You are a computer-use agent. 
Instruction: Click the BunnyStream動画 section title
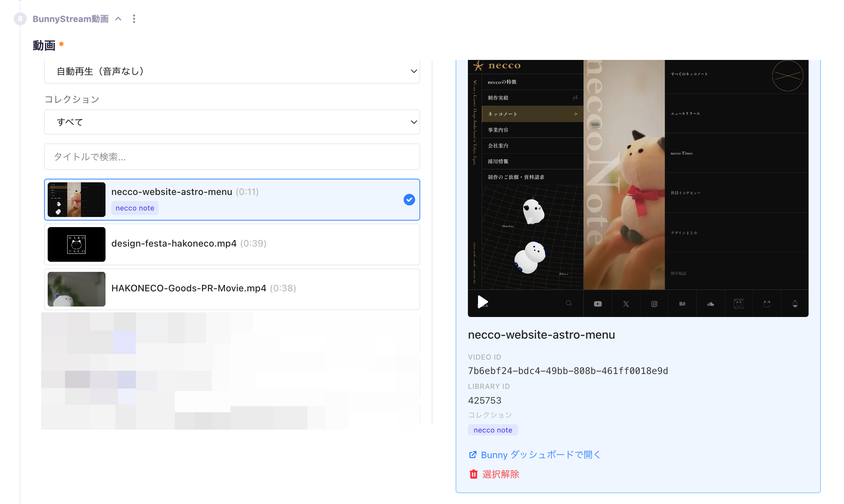click(x=70, y=19)
